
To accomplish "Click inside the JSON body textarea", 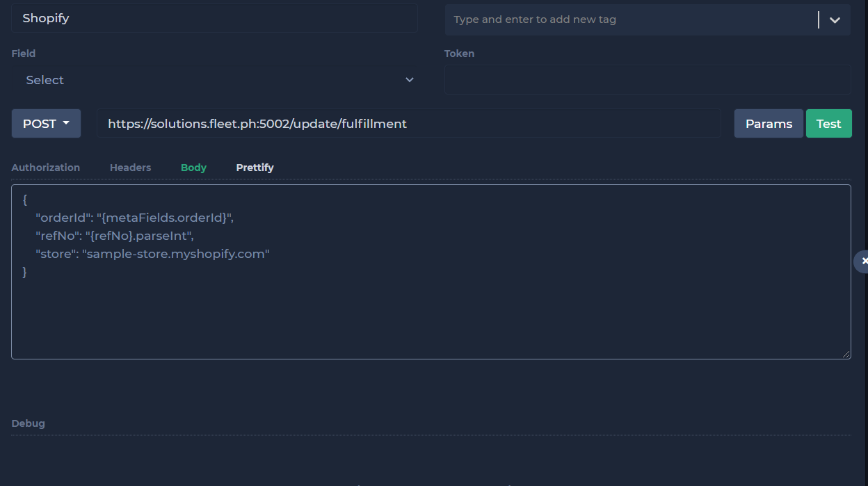I will 431,272.
